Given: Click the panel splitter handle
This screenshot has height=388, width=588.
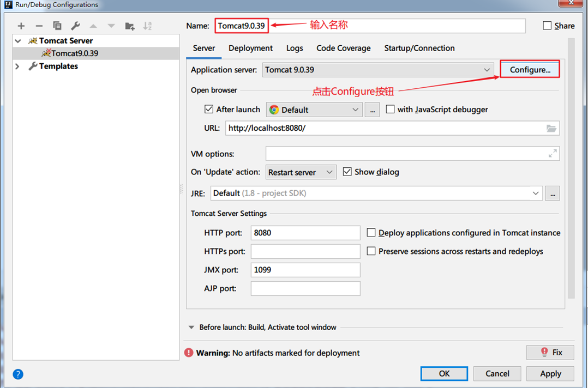Looking at the screenshot, I should pos(182,189).
